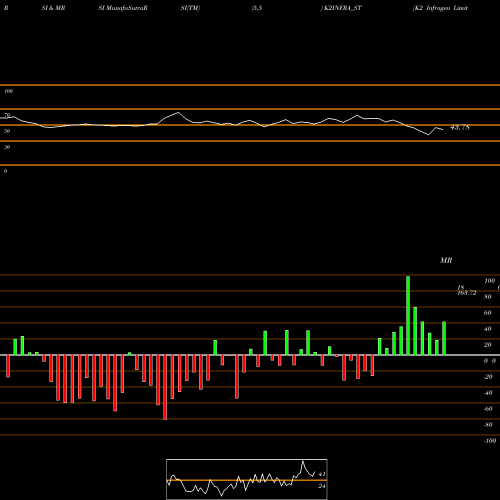Click the -100 axis label
Viewport: 500px width, 500px height.
pyautogui.click(x=490, y=441)
